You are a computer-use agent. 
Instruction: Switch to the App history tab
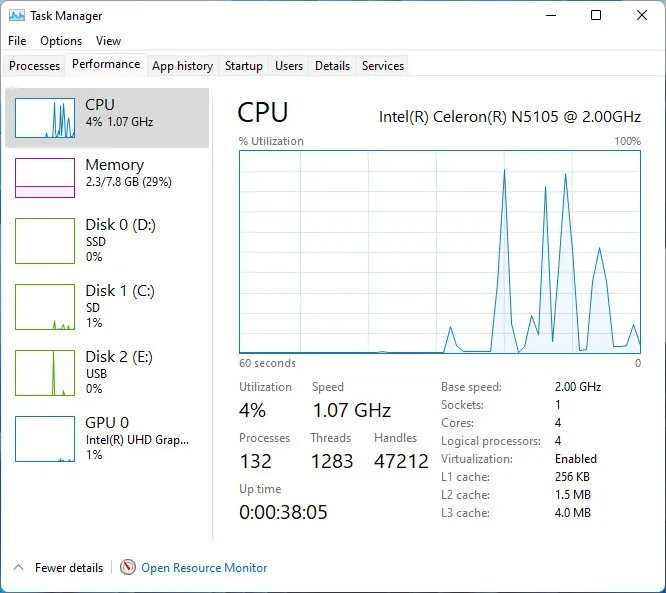pos(182,66)
